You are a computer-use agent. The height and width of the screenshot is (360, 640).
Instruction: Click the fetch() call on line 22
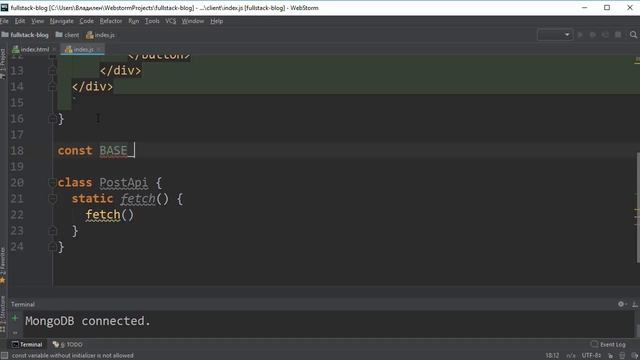pyautogui.click(x=109, y=215)
